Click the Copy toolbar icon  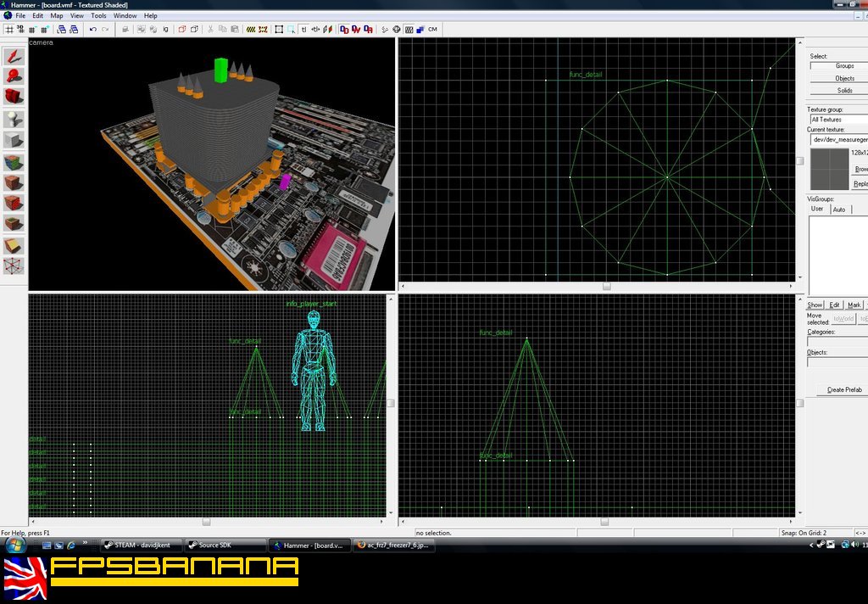point(223,30)
